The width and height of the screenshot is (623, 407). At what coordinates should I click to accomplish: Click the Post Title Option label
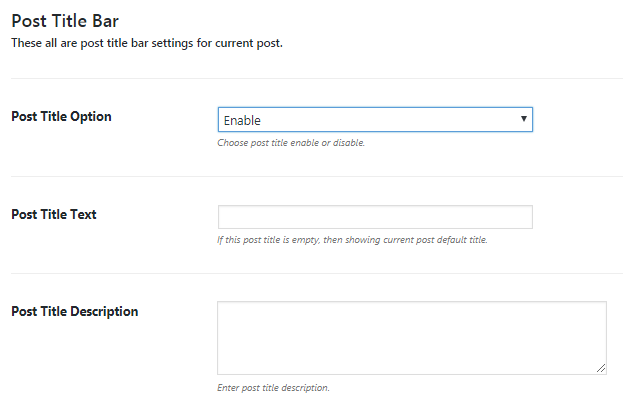[x=61, y=116]
